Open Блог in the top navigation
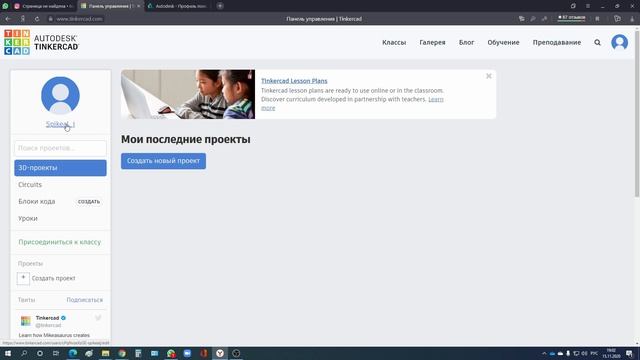Viewport: 640px width, 360px height. [x=467, y=42]
